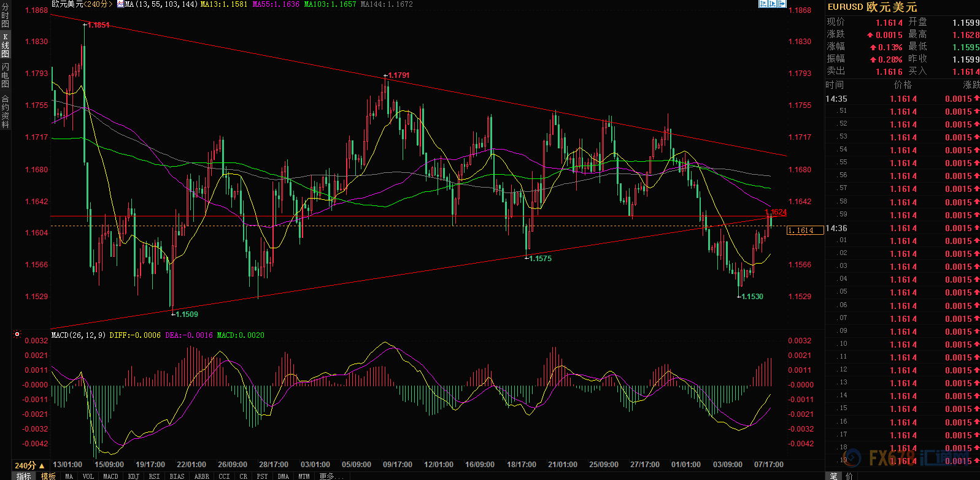Click the MA144:1.1672 gray legend value
Viewport: 980px width, 480px height.
pyautogui.click(x=387, y=4)
